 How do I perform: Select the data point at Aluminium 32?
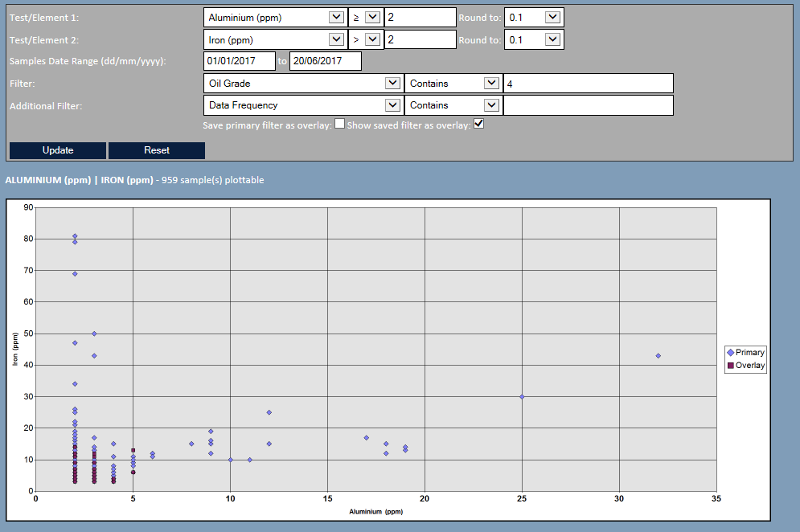pos(658,355)
